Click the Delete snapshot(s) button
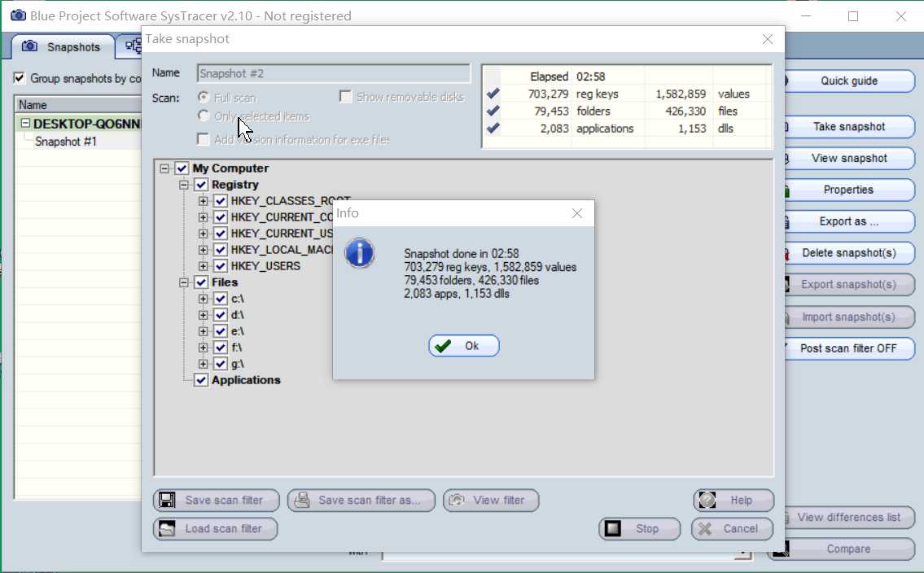924x573 pixels. (x=848, y=252)
